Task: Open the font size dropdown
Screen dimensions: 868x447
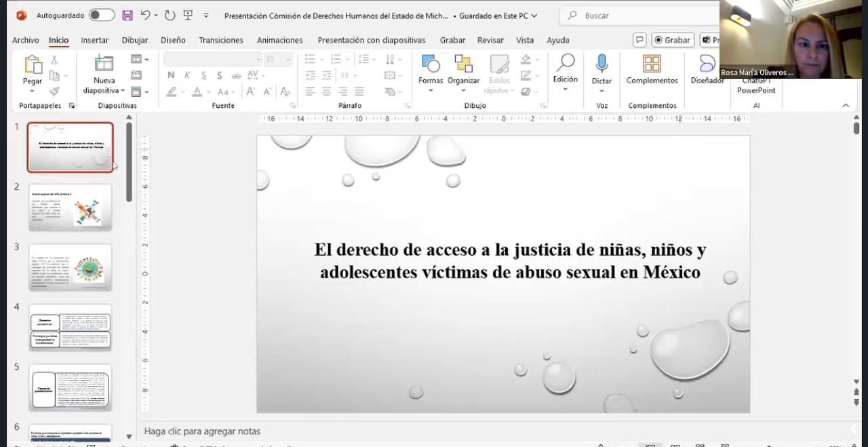Action: (288, 60)
